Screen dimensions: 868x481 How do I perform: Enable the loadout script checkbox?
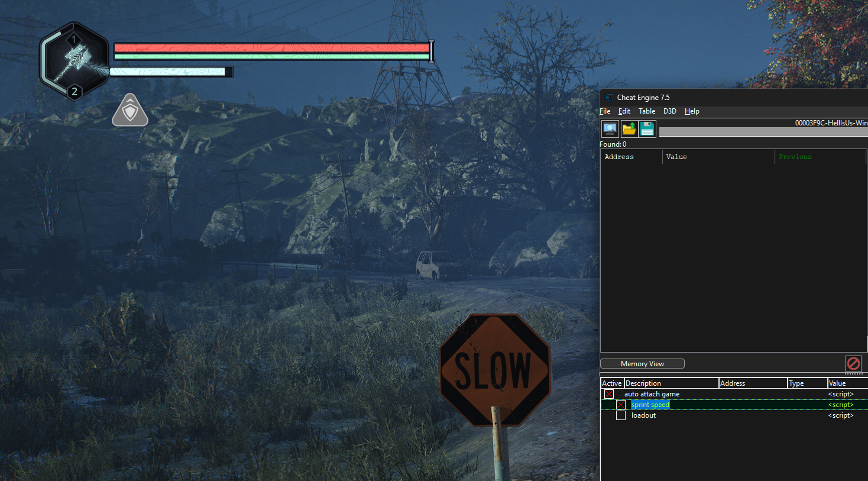(x=621, y=415)
